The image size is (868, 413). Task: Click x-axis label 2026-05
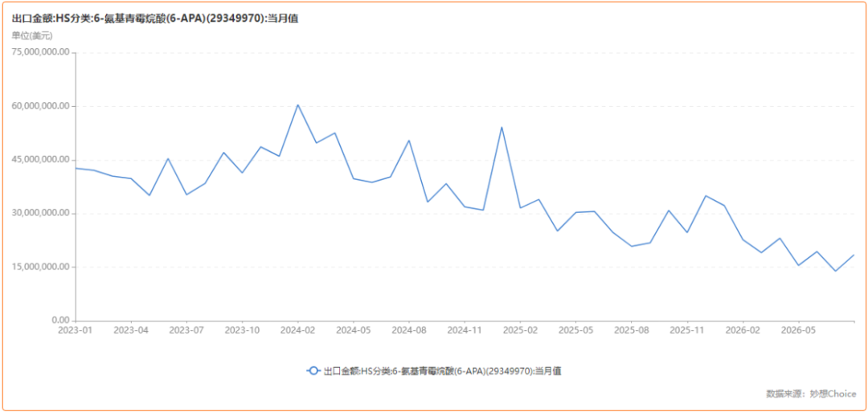(x=798, y=329)
